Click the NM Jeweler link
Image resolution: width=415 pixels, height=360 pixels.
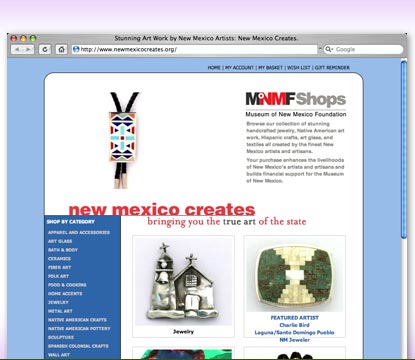295,340
